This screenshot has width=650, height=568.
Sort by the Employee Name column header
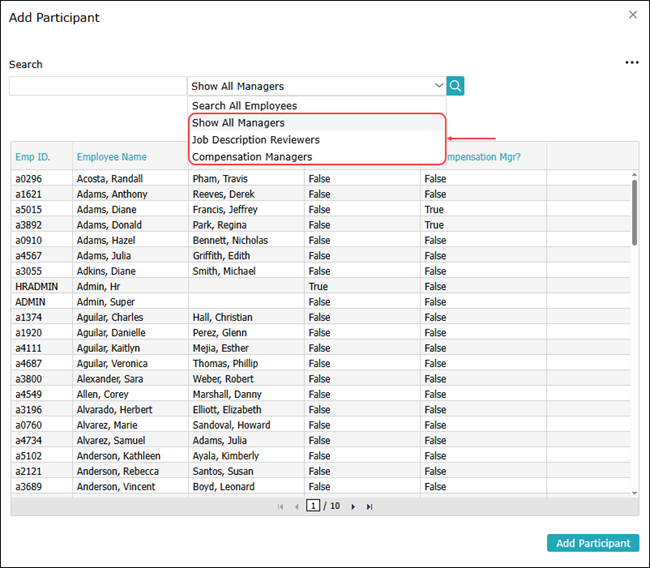click(x=112, y=157)
